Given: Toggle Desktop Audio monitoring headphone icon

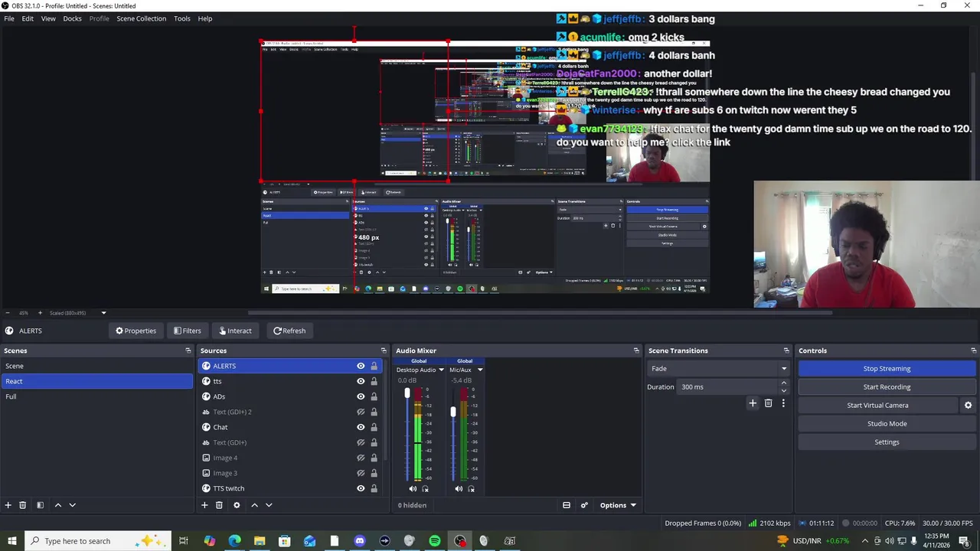Looking at the screenshot, I should tap(426, 489).
